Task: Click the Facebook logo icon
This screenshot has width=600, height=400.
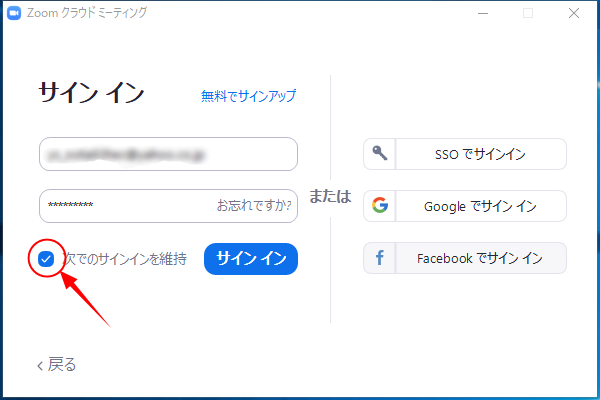Action: point(380,258)
